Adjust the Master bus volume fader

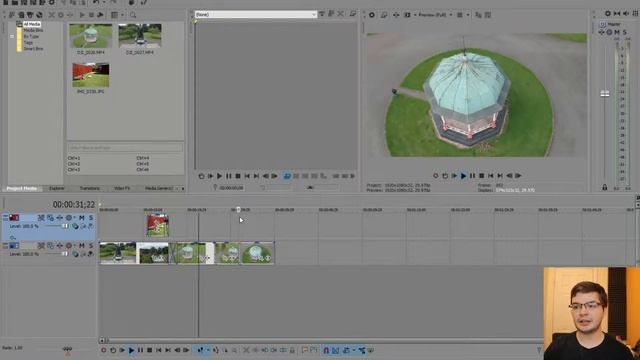tap(605, 93)
